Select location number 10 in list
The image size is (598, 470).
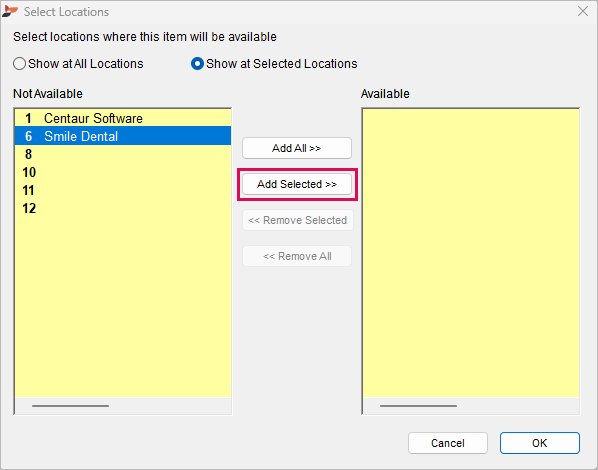(x=123, y=172)
